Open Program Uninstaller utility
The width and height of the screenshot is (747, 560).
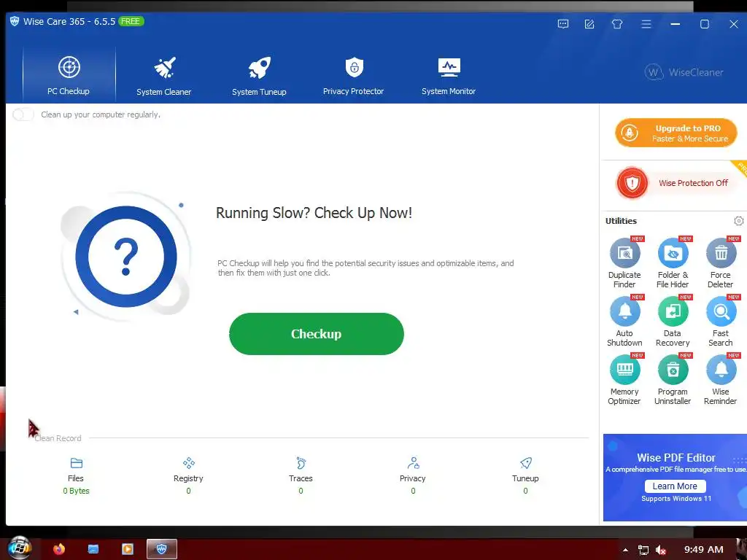coord(673,381)
